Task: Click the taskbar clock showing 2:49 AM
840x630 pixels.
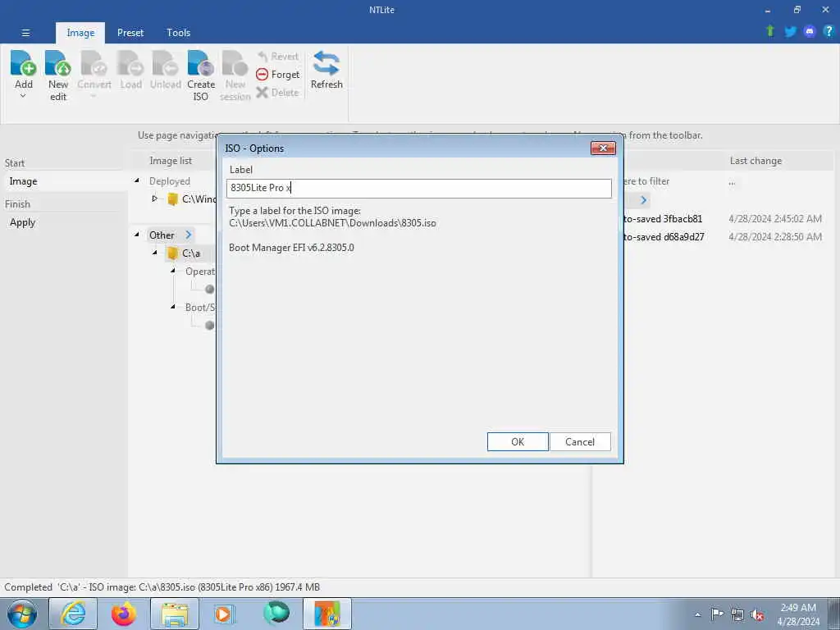Action: point(798,614)
